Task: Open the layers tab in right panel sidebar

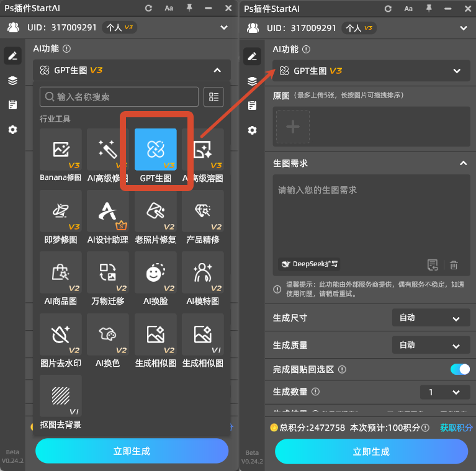Action: point(252,81)
